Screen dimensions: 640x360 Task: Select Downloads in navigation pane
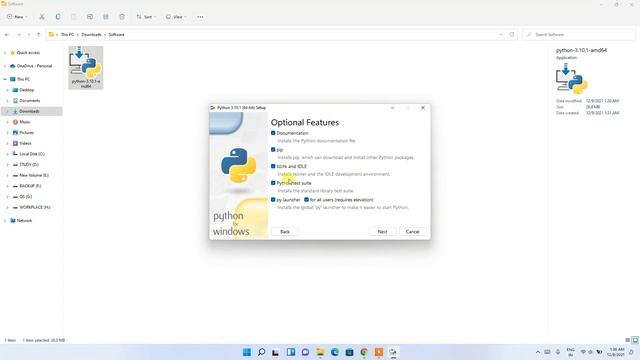pos(29,111)
